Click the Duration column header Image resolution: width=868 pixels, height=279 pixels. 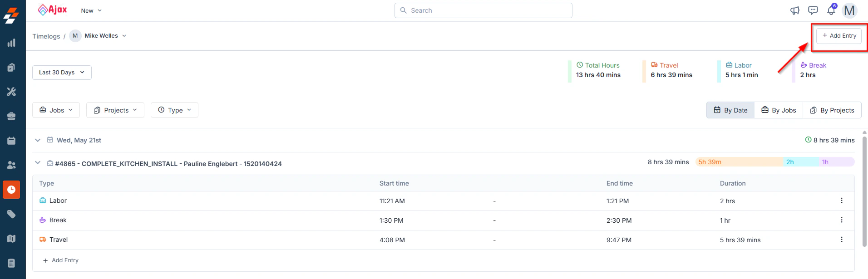[733, 183]
